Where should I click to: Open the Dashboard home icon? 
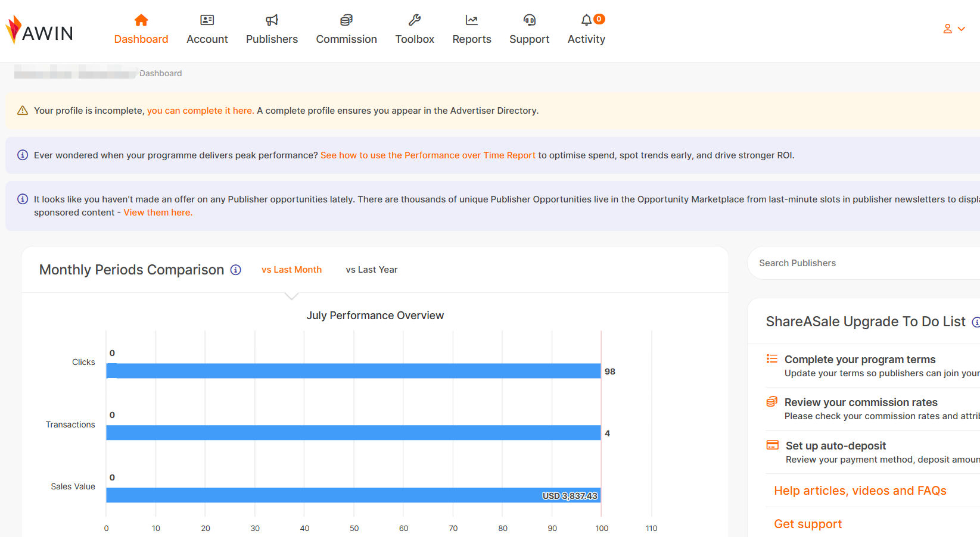point(141,20)
